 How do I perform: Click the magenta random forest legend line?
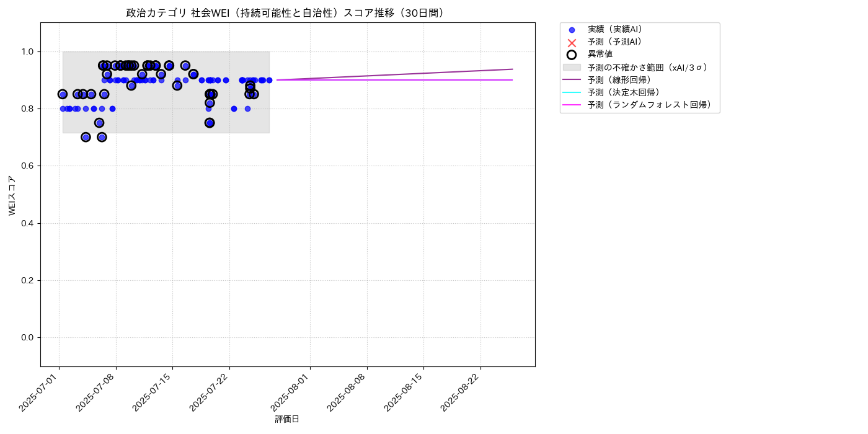point(572,105)
